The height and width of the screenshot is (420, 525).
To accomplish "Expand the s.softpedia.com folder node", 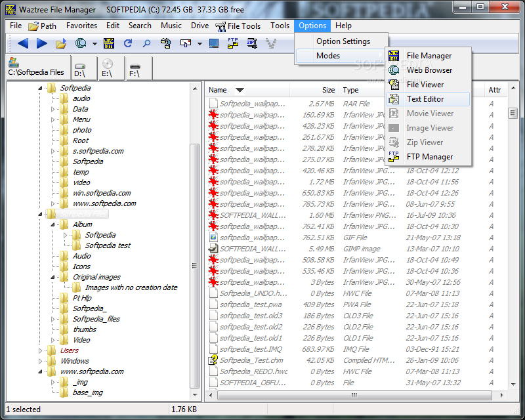I will [x=52, y=151].
